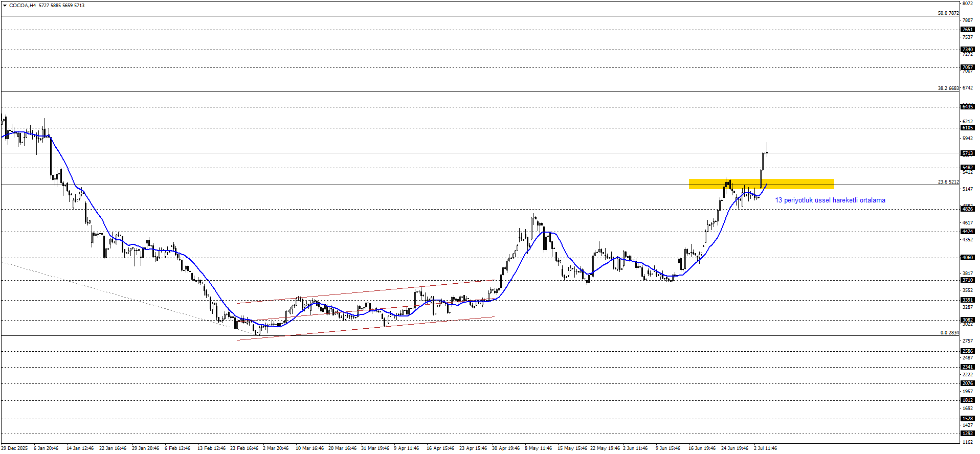Click the 29 Dec 2025 time axis label
This screenshot has width=980, height=454.
point(14,448)
